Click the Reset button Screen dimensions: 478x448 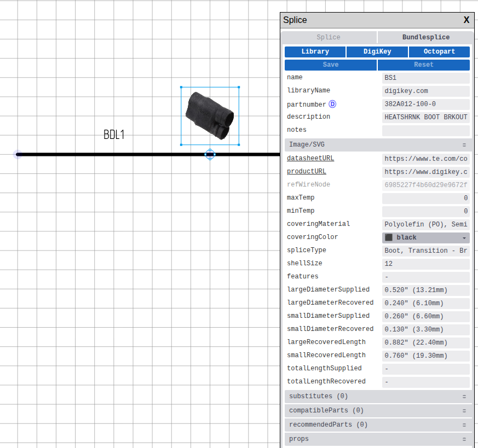tap(423, 65)
